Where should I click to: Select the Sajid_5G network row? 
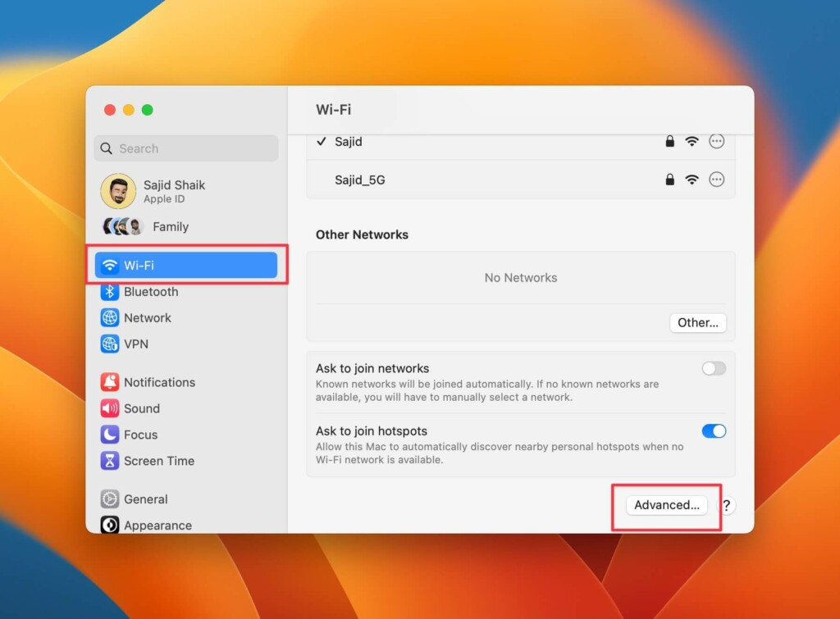click(x=521, y=180)
